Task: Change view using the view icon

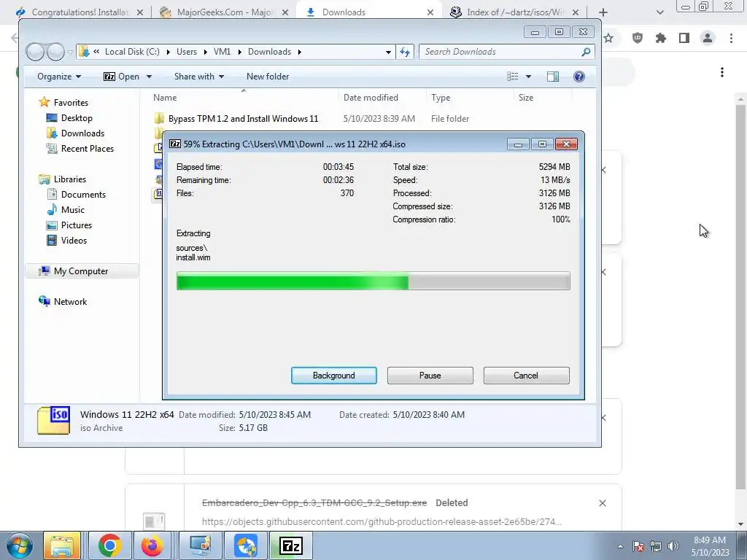Action: [x=513, y=77]
